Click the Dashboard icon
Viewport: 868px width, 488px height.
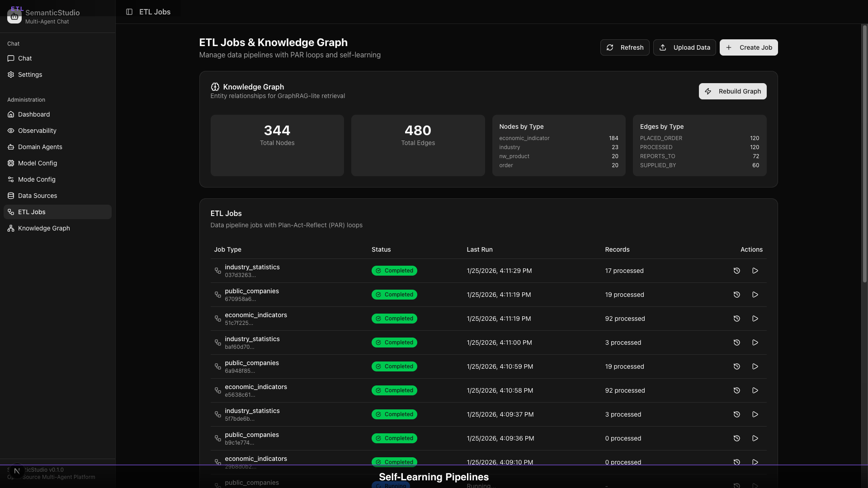tap(10, 114)
